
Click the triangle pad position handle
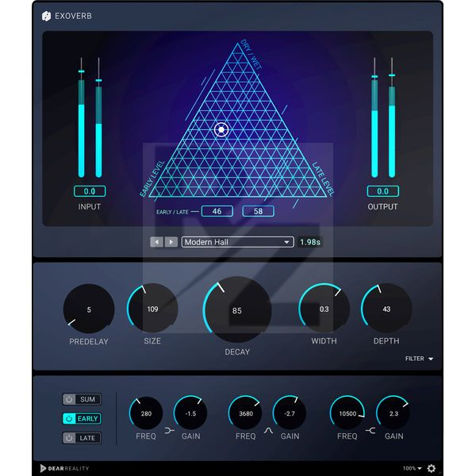221,129
